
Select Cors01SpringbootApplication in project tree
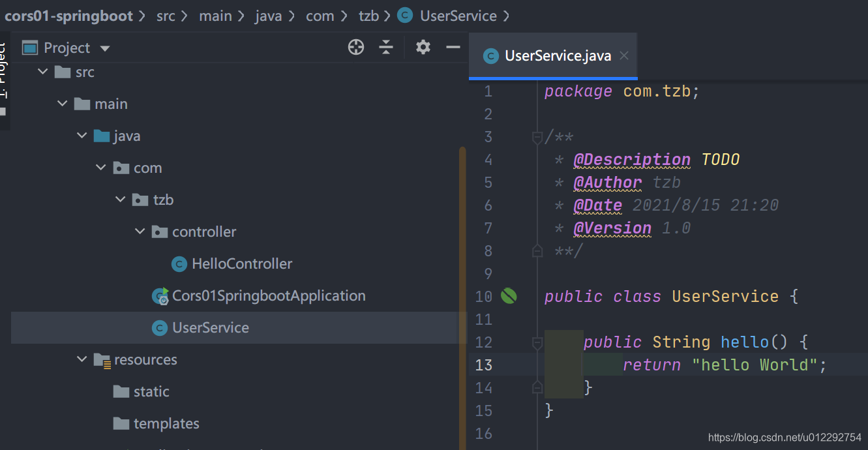(269, 295)
